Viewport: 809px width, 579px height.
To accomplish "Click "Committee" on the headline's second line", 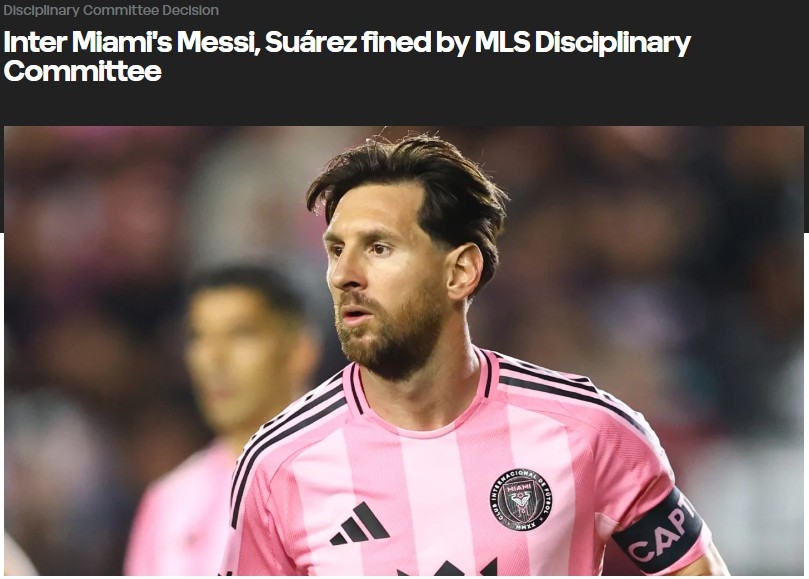I will point(83,71).
